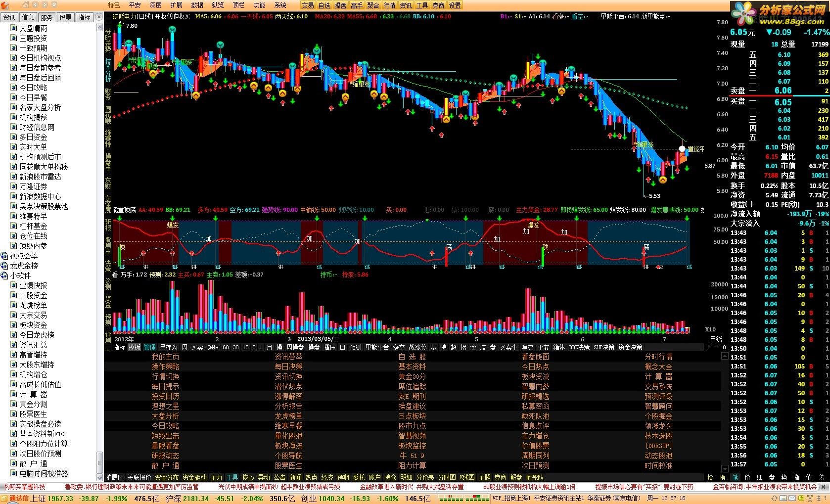Click 模板 in the indicator toolbar
This screenshot has width=830, height=504.
click(135, 347)
